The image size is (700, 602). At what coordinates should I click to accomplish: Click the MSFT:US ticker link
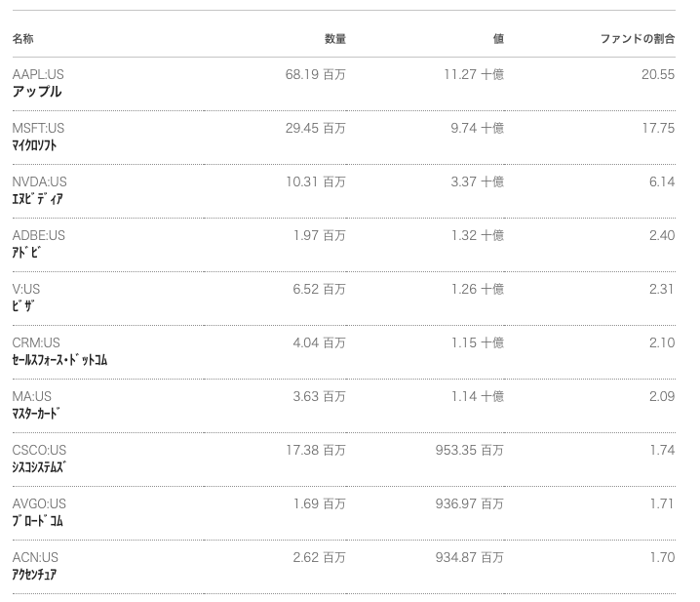point(38,128)
